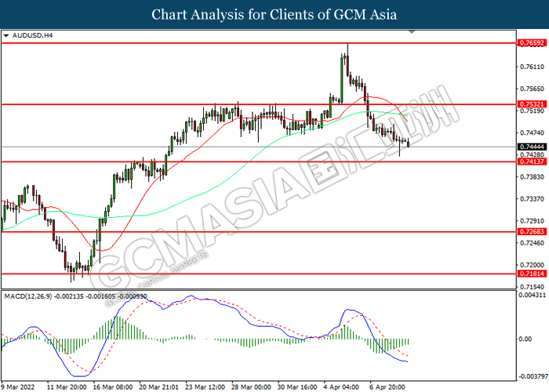Screen dimensions: 549x392
Task: Click the 0.75190 price axis value
Action: (x=532, y=111)
